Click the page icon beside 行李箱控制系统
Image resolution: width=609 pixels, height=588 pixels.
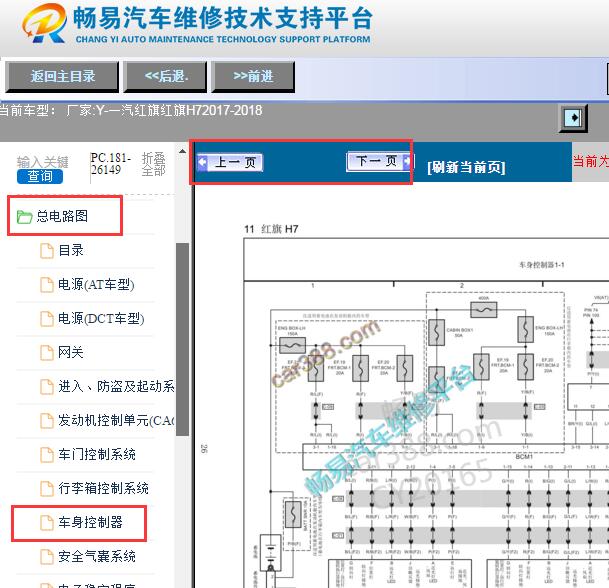click(x=47, y=489)
